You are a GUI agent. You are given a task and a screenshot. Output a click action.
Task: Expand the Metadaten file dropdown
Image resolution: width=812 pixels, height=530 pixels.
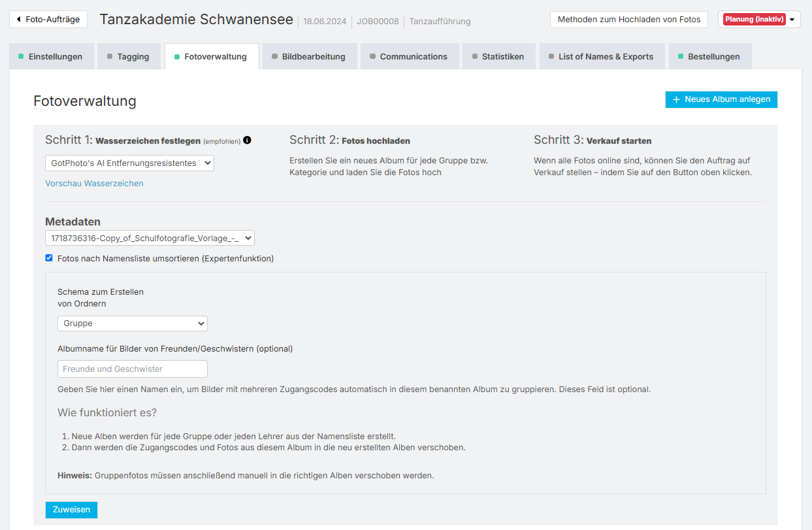pos(150,238)
